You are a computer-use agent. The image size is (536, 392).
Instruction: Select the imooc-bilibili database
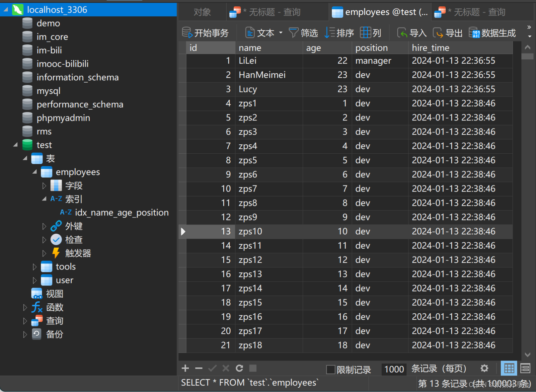pos(63,64)
